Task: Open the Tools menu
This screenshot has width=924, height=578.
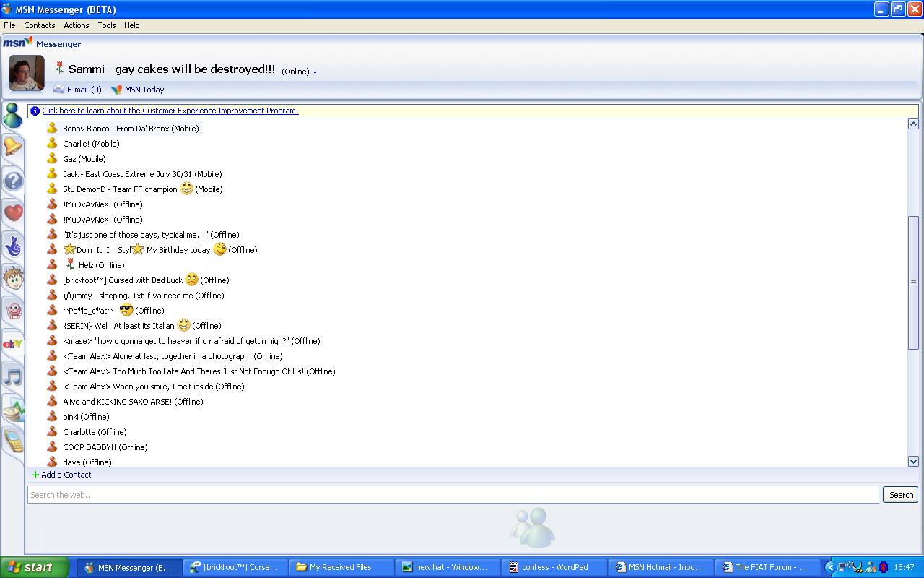Action: pos(107,25)
